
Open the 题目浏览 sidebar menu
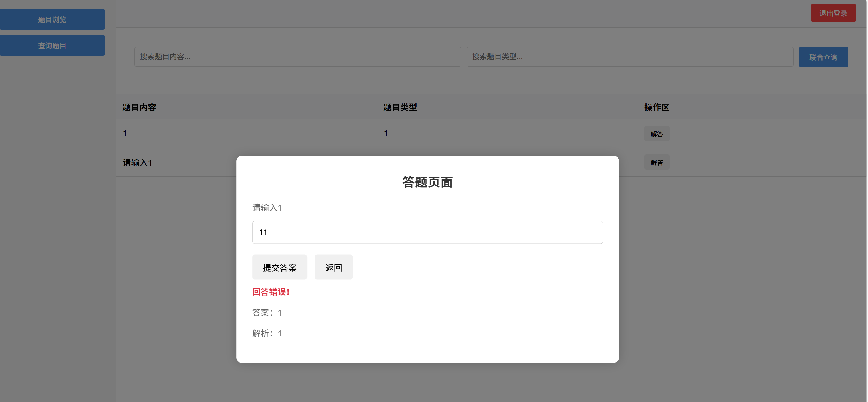52,19
